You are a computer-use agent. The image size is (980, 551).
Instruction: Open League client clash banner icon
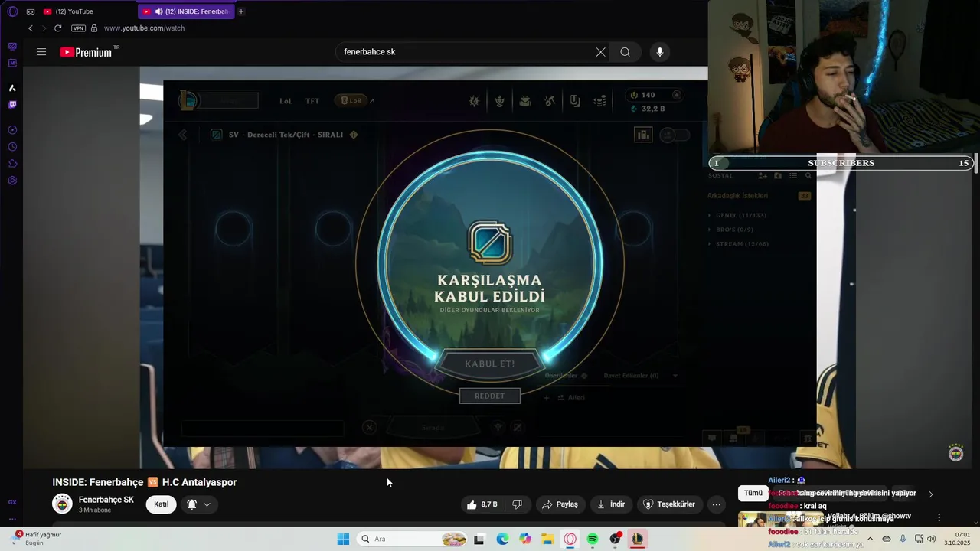(x=575, y=101)
